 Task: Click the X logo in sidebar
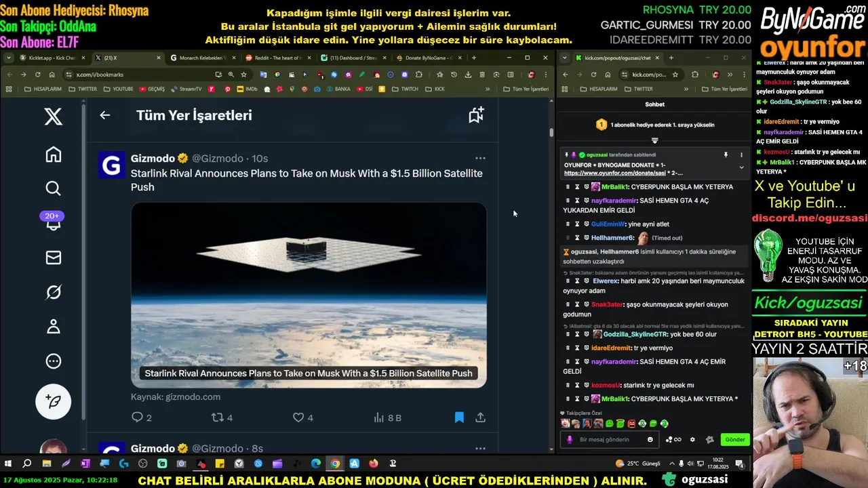click(x=54, y=117)
